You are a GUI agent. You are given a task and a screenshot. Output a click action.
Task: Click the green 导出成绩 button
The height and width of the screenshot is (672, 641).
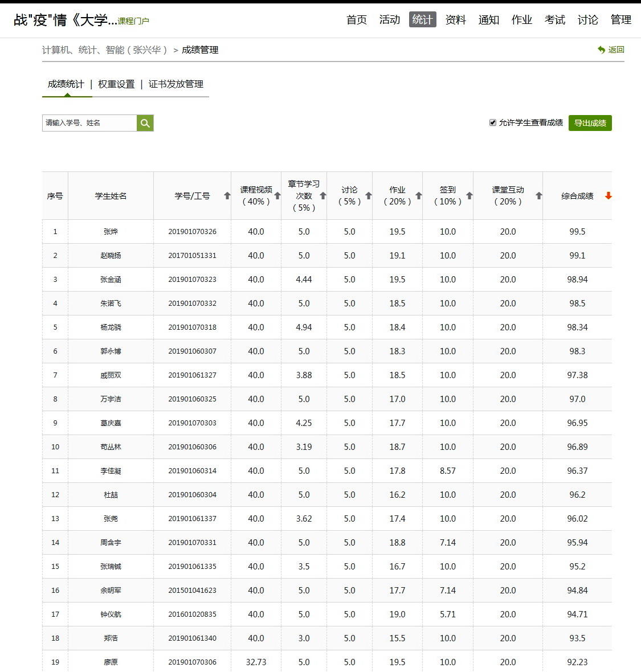click(x=590, y=122)
